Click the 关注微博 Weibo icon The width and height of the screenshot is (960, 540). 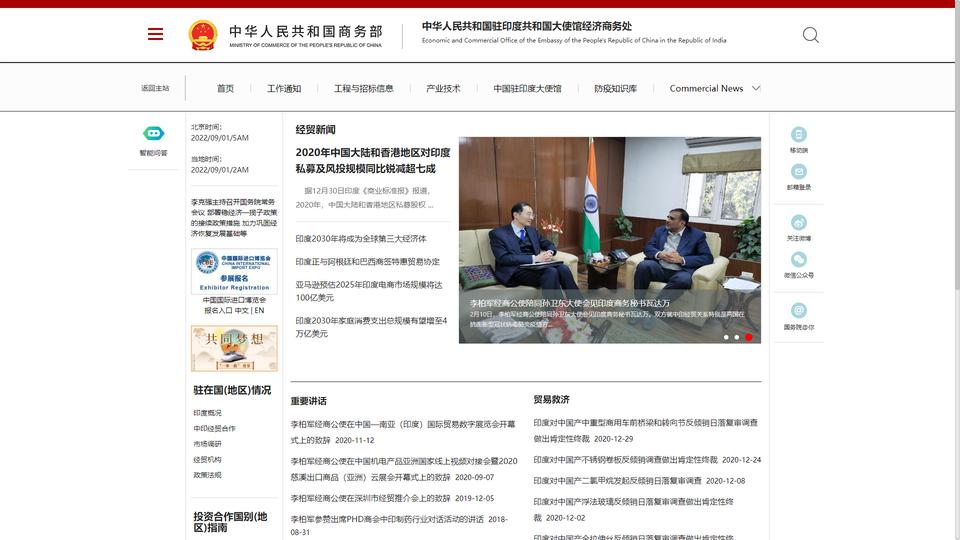[x=798, y=222]
